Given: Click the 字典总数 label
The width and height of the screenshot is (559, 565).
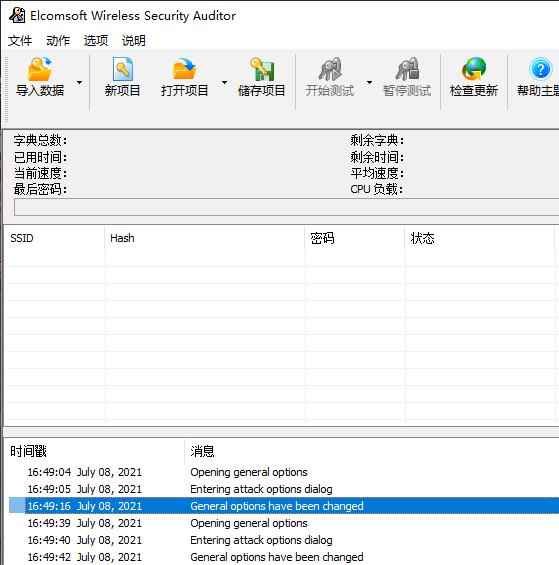Looking at the screenshot, I should click(x=40, y=140).
